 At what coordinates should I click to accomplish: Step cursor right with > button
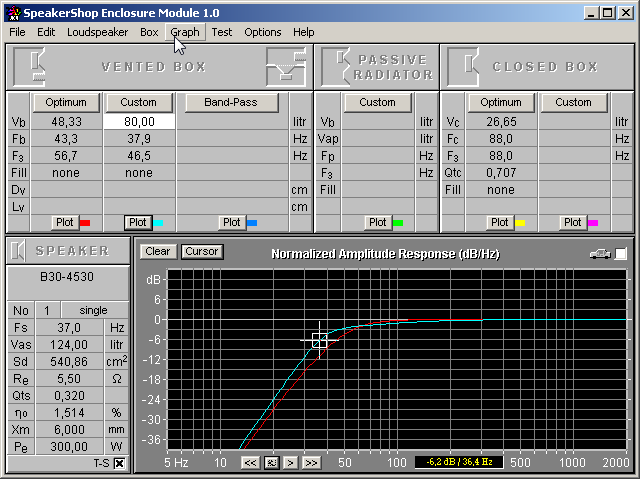[x=291, y=462]
